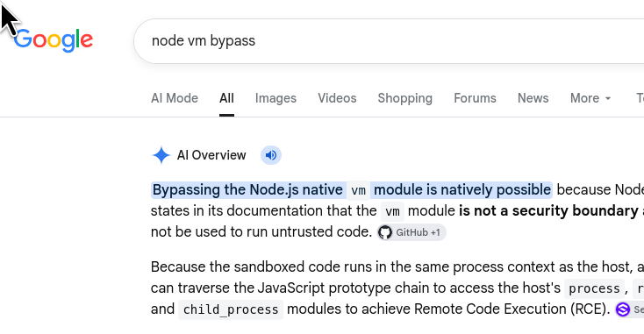Go to the Videos tab
This screenshot has width=644, height=334.
coord(337,98)
